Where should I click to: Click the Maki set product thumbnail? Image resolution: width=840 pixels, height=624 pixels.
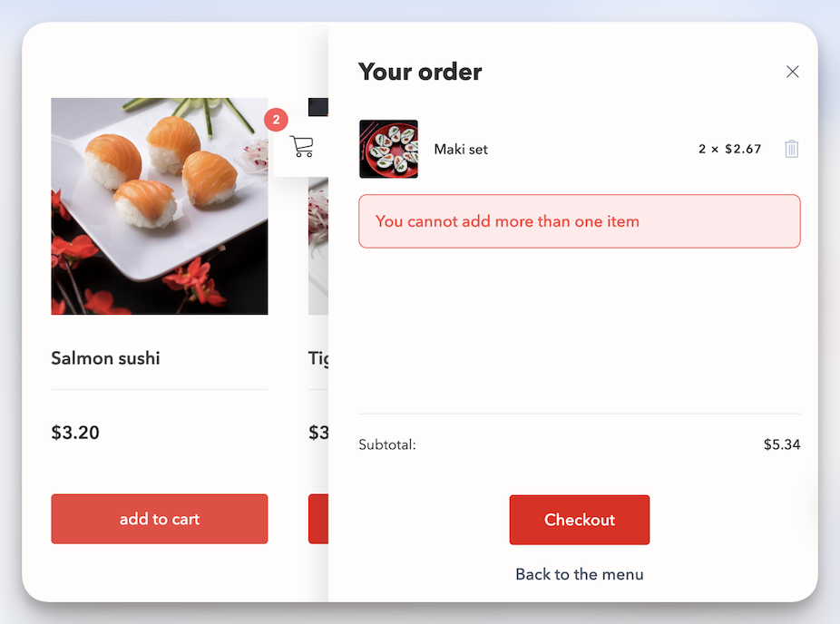[x=388, y=149]
